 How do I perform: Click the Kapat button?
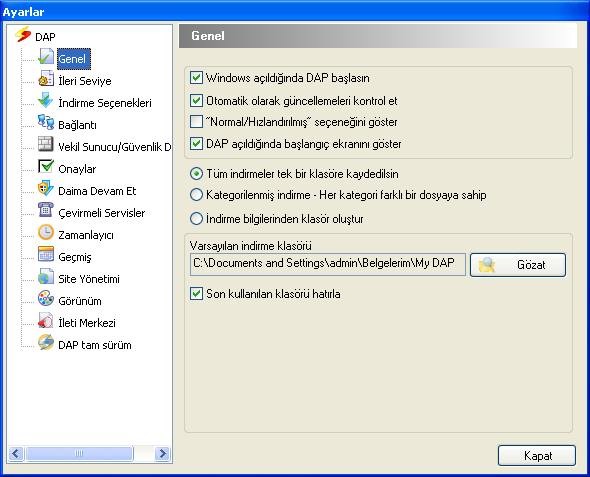pos(537,456)
